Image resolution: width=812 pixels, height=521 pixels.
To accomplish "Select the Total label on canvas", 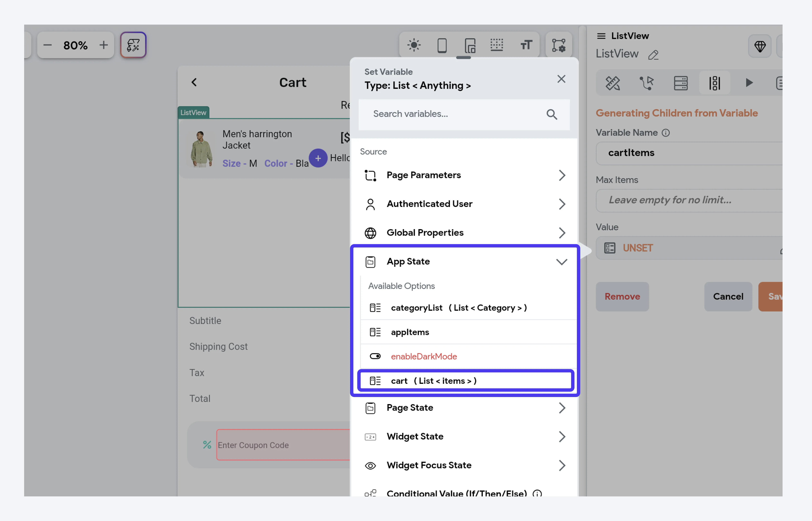I will 200,398.
